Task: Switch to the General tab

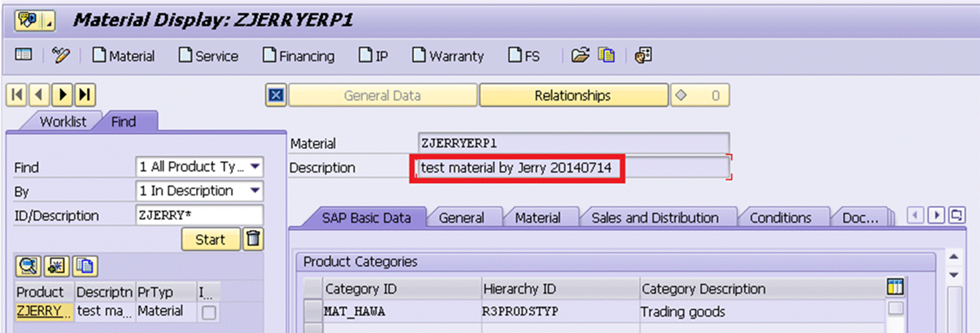Action: click(461, 217)
